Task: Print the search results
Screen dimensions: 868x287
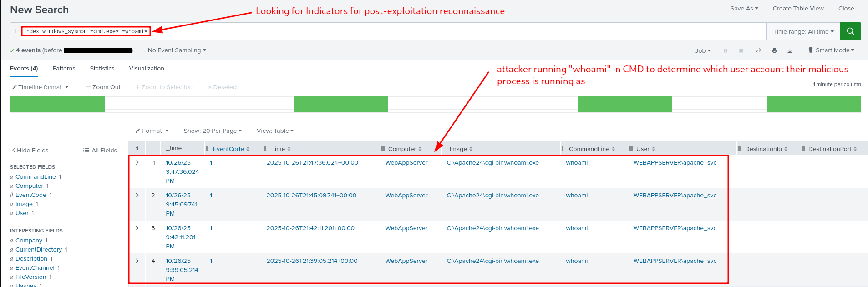Action: tap(774, 50)
